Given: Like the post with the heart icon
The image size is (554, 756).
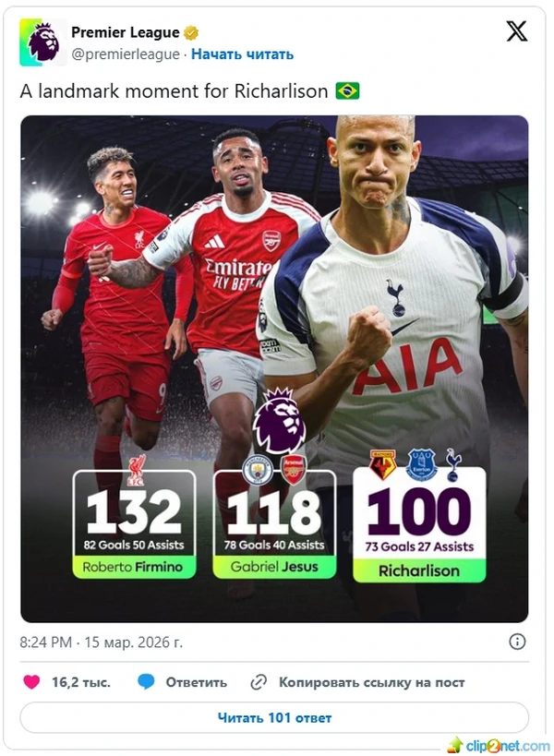Looking at the screenshot, I should pyautogui.click(x=31, y=682).
